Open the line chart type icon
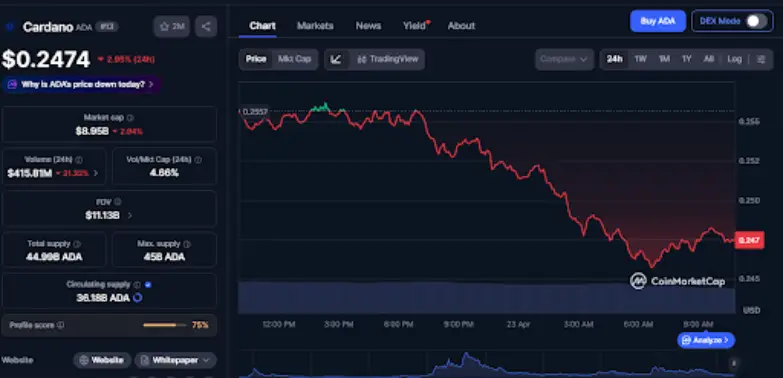Viewport: 783px width, 378px height. [336, 59]
